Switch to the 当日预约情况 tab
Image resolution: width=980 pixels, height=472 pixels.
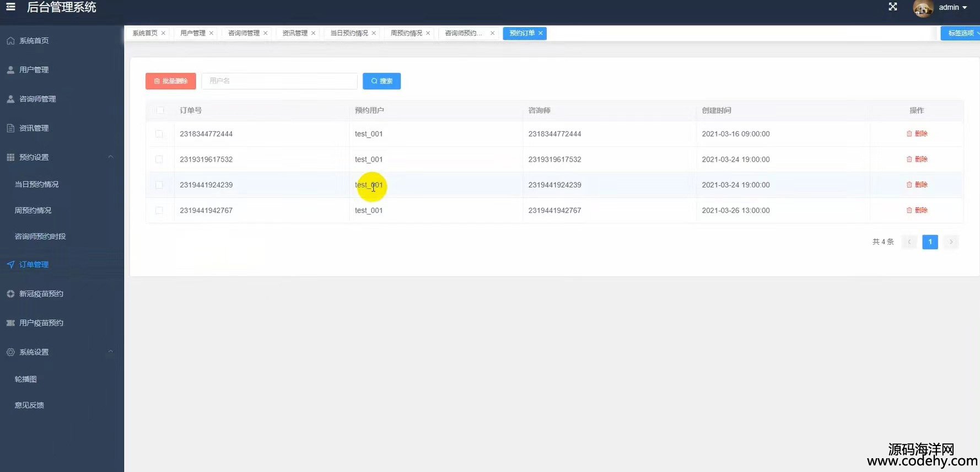pos(349,33)
